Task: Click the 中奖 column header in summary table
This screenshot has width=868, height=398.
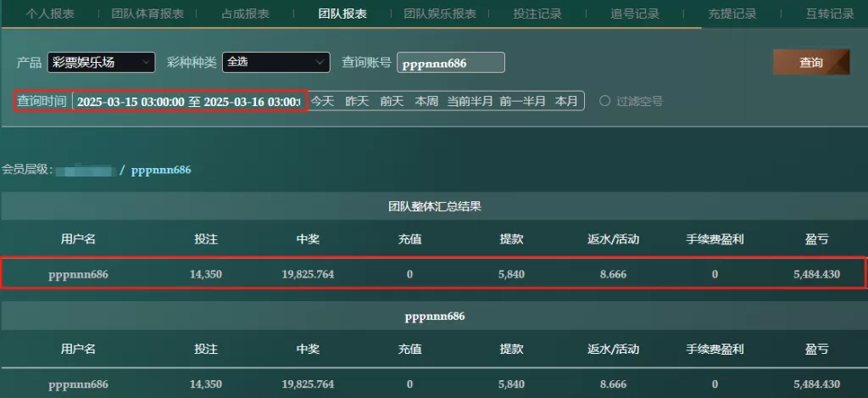Action: (308, 239)
